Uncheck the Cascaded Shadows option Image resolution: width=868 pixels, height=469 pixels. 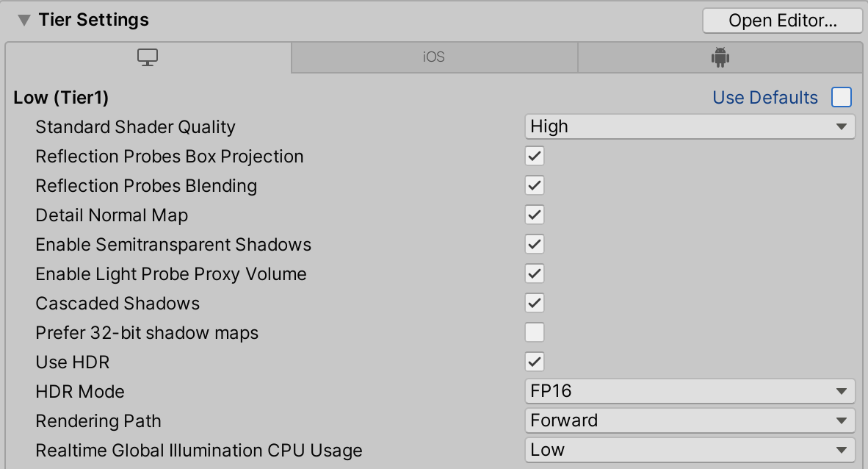click(x=535, y=303)
